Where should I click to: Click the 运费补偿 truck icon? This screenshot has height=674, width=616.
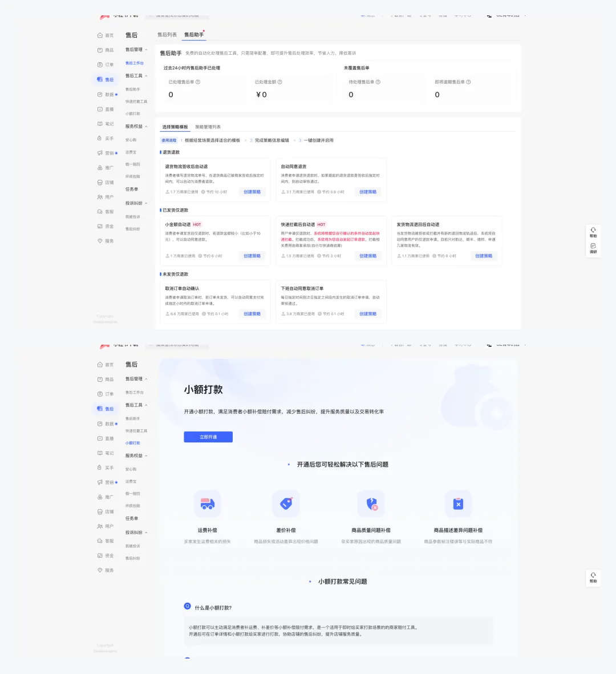(x=207, y=504)
